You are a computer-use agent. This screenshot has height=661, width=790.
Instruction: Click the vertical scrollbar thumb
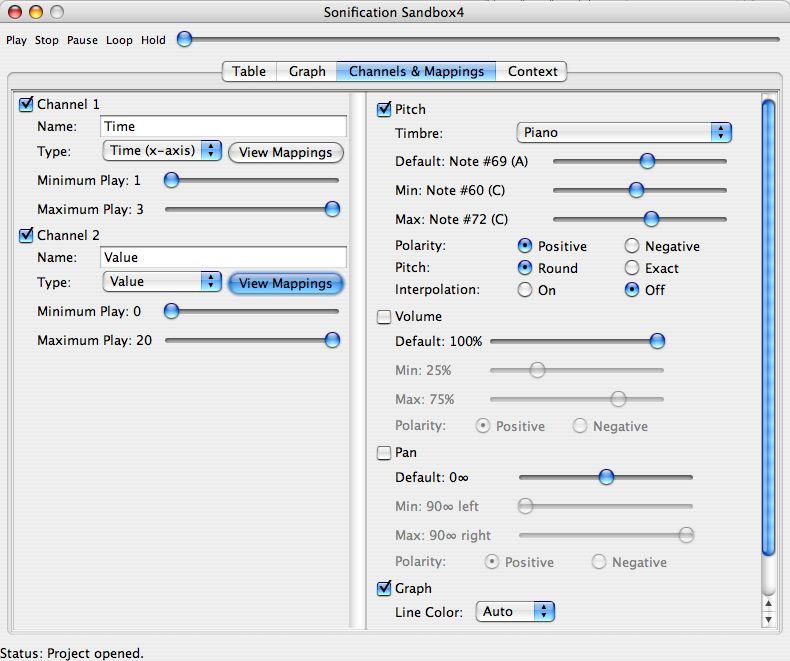[768, 327]
